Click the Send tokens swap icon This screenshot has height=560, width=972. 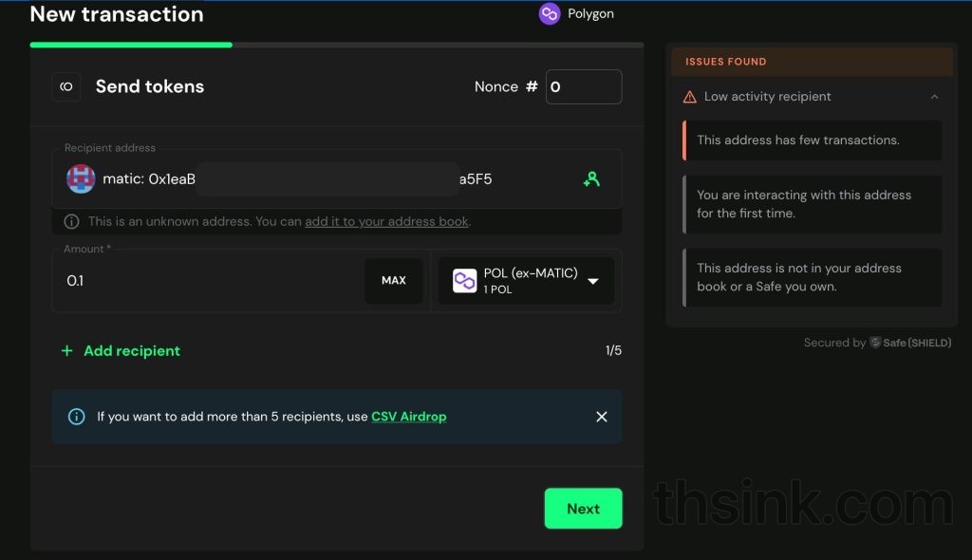coord(65,86)
